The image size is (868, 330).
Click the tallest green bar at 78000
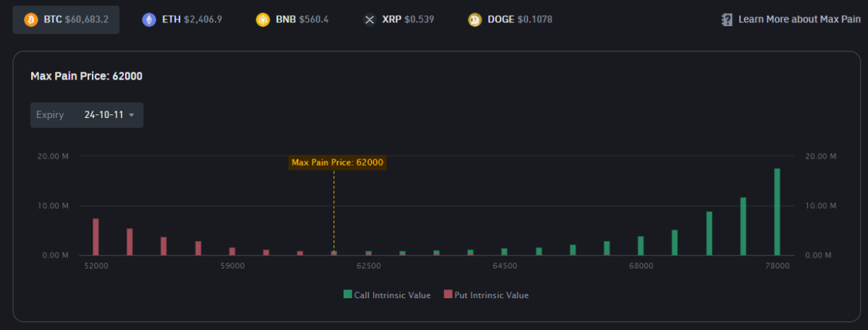[x=778, y=212]
